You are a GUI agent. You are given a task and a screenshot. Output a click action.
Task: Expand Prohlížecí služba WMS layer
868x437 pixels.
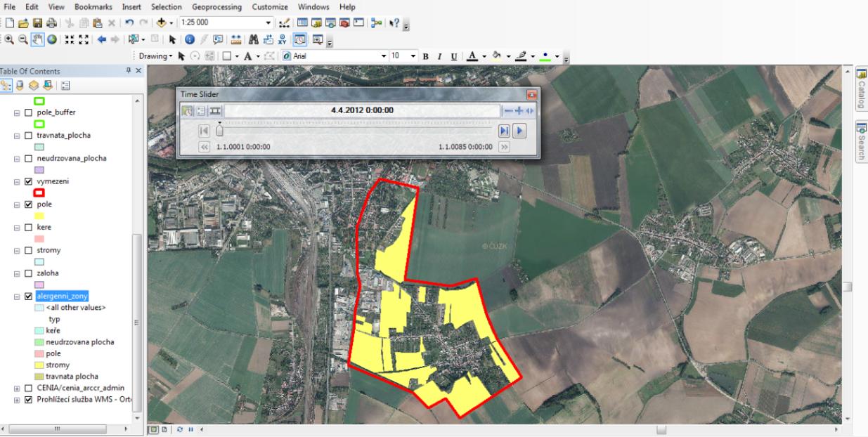pyautogui.click(x=17, y=400)
